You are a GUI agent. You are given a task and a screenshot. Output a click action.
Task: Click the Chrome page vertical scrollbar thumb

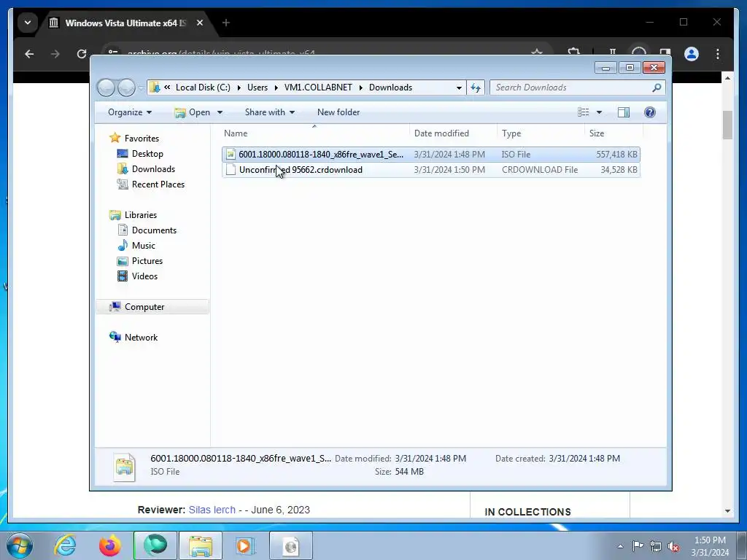click(727, 125)
